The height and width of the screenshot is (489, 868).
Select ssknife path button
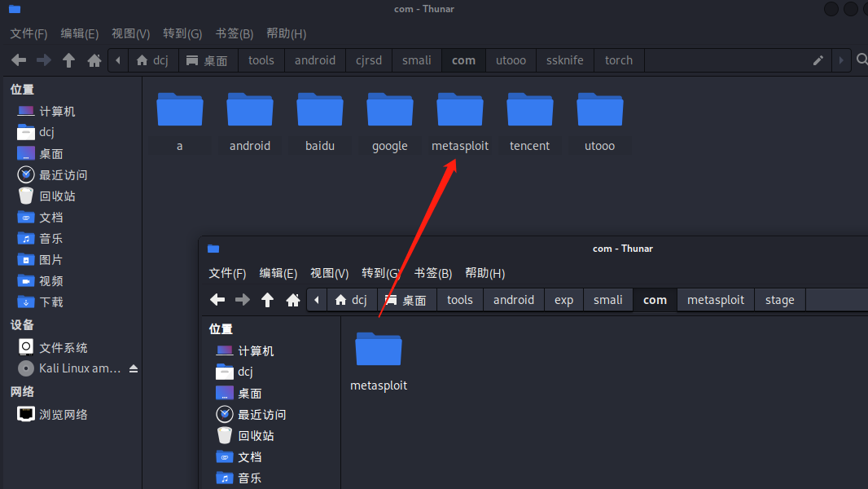(x=564, y=60)
